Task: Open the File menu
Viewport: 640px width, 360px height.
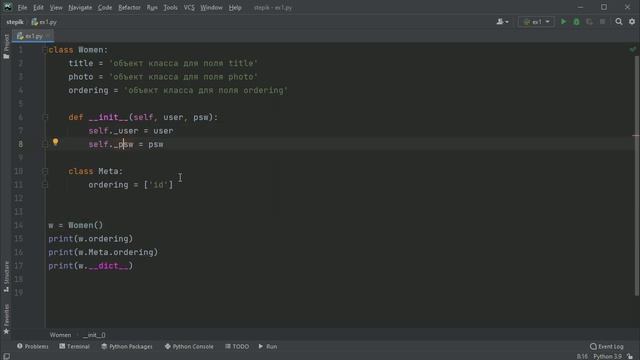Action: tap(22, 7)
